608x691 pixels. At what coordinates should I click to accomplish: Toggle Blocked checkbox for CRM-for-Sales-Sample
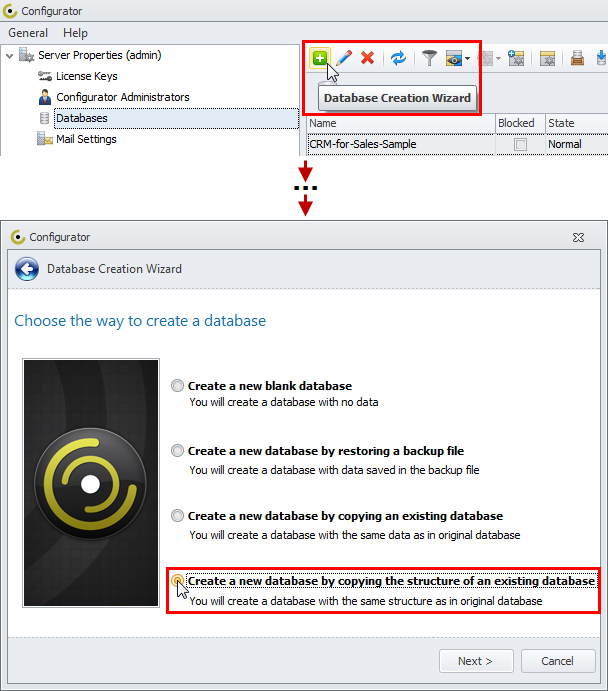(520, 145)
